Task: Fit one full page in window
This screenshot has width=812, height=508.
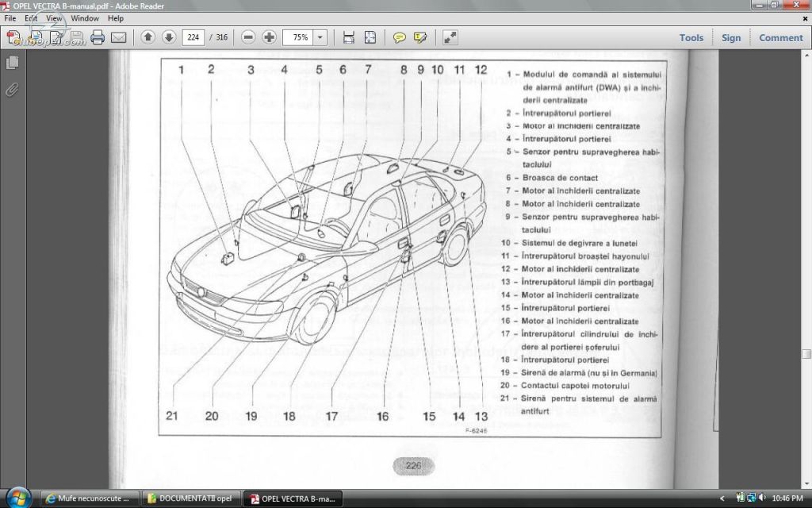Action: (370, 37)
